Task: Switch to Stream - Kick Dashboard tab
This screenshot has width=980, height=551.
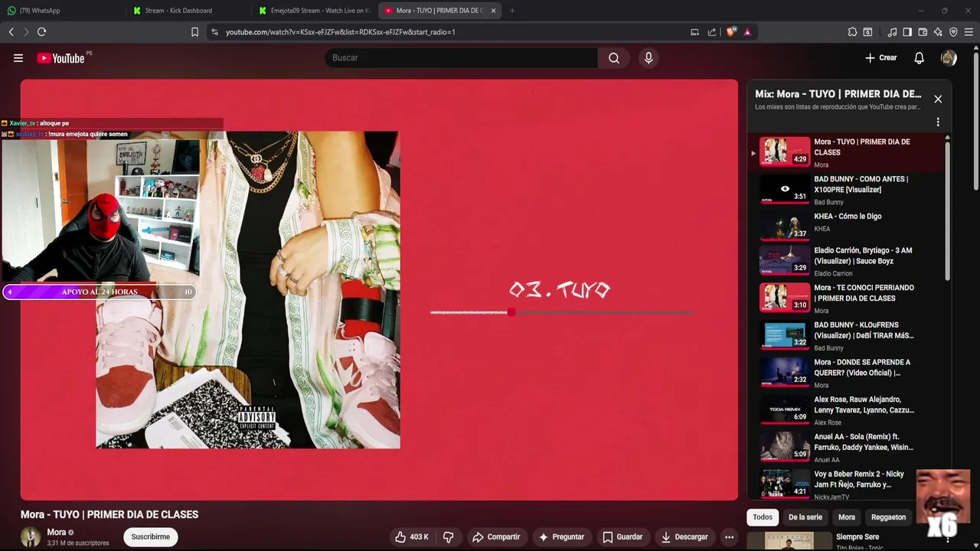Action: tap(188, 11)
